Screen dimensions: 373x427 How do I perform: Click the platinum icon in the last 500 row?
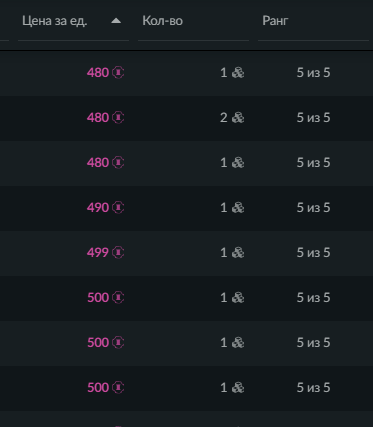[118, 387]
